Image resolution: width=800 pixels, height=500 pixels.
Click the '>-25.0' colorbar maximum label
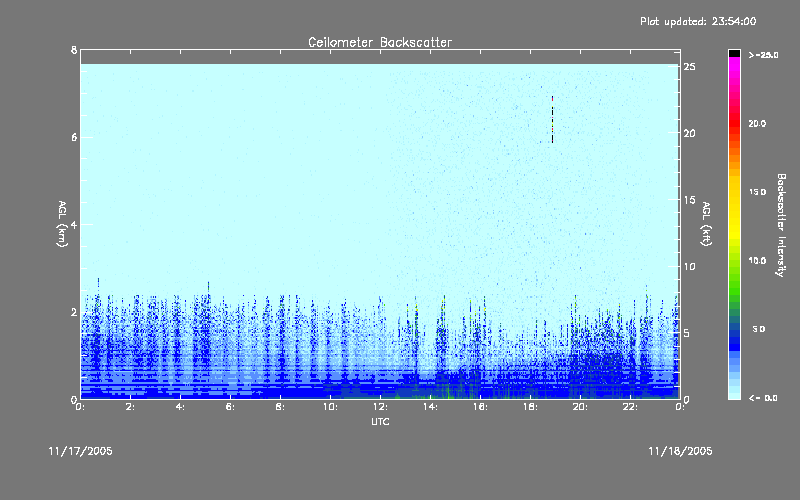pyautogui.click(x=763, y=55)
